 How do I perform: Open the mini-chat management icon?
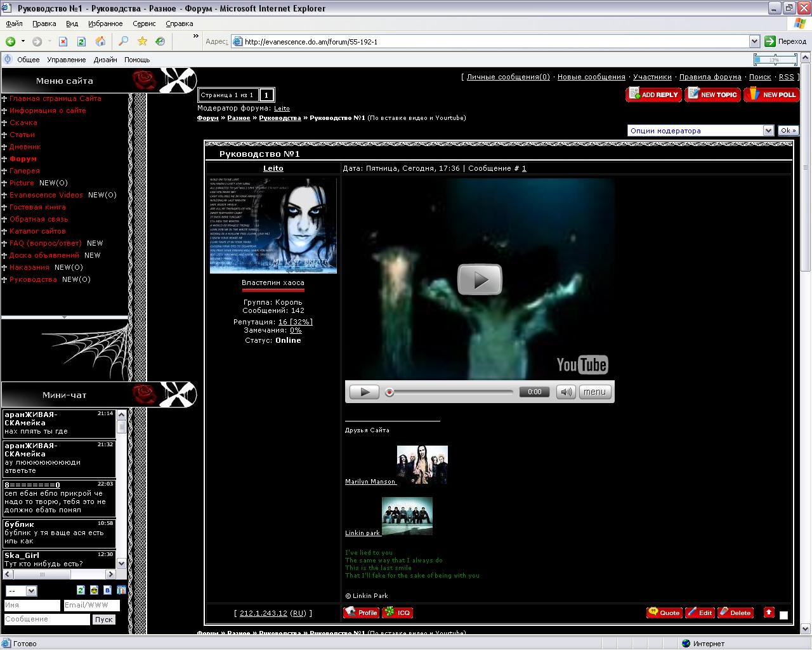click(121, 590)
